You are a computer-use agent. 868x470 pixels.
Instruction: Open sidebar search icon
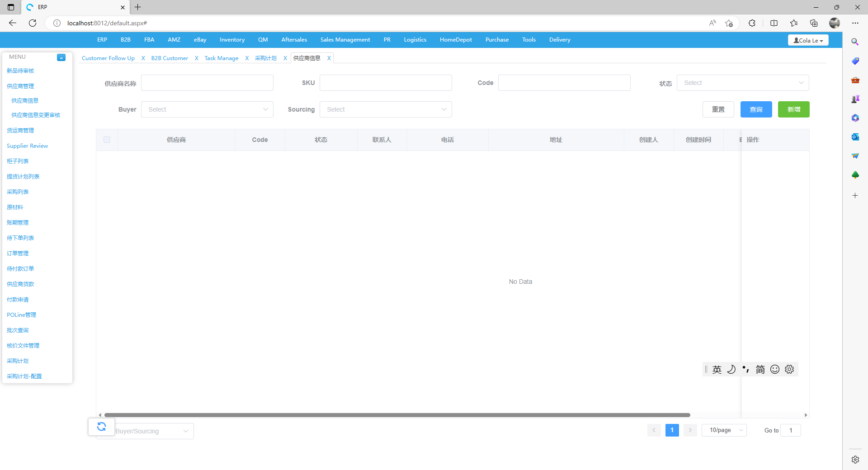point(855,42)
